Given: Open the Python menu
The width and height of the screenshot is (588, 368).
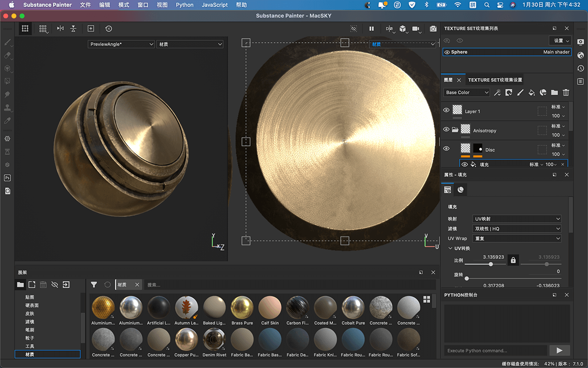Looking at the screenshot, I should [x=185, y=5].
